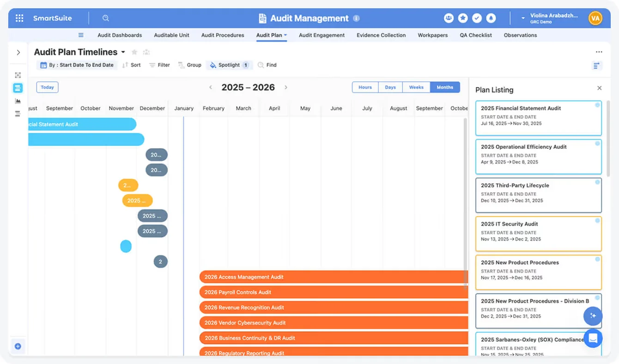Open the Group options
The image size is (619, 364).
[x=190, y=65]
